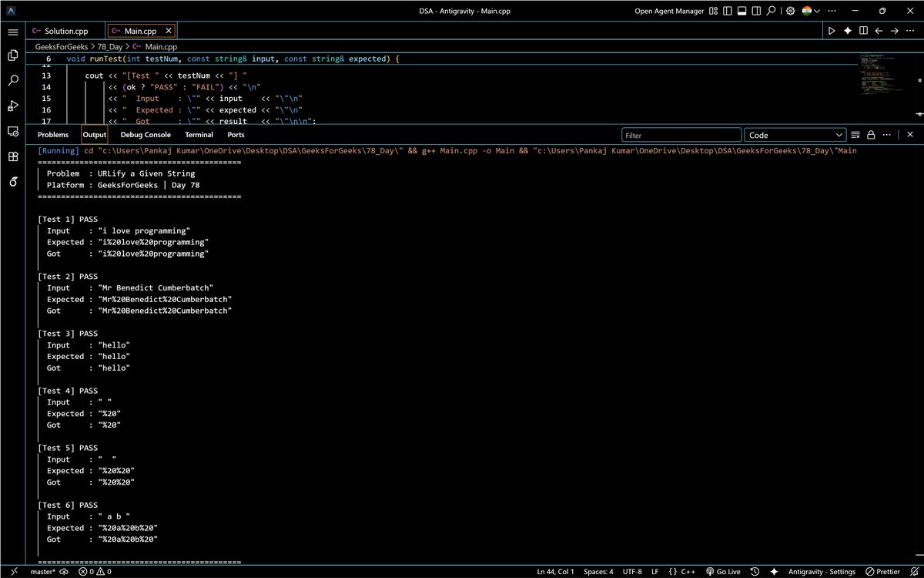Click the history clock icon in status bar
Viewport: 924px width, 578px height.
pyautogui.click(x=755, y=572)
